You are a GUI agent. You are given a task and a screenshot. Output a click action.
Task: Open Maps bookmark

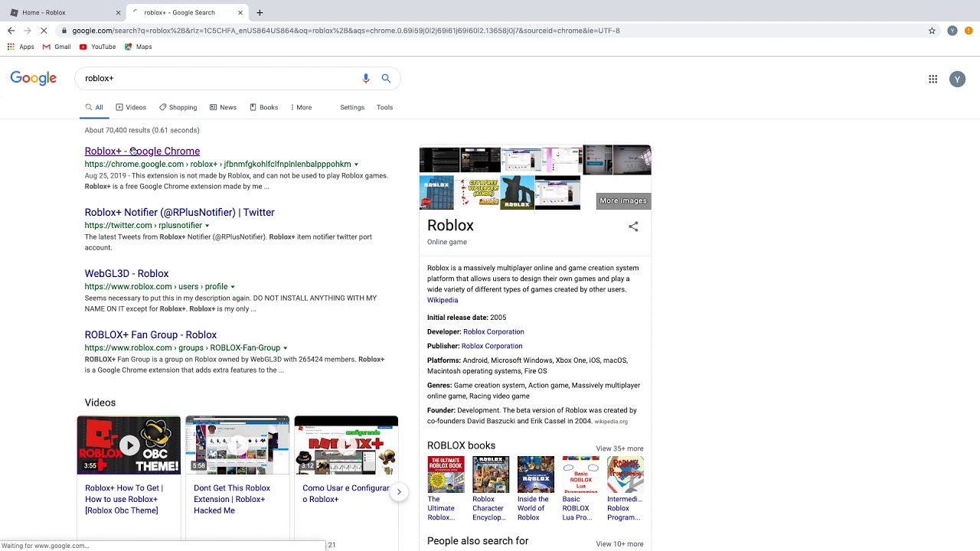[x=138, y=47]
